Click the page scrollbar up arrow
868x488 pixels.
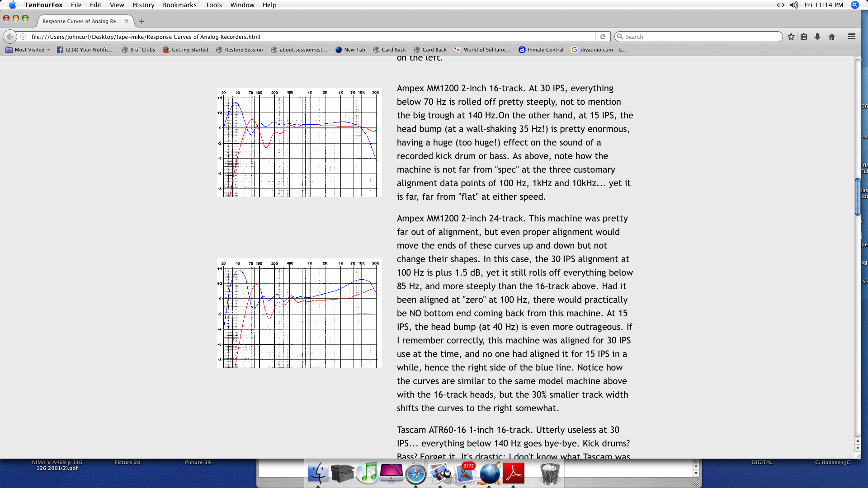click(x=858, y=441)
